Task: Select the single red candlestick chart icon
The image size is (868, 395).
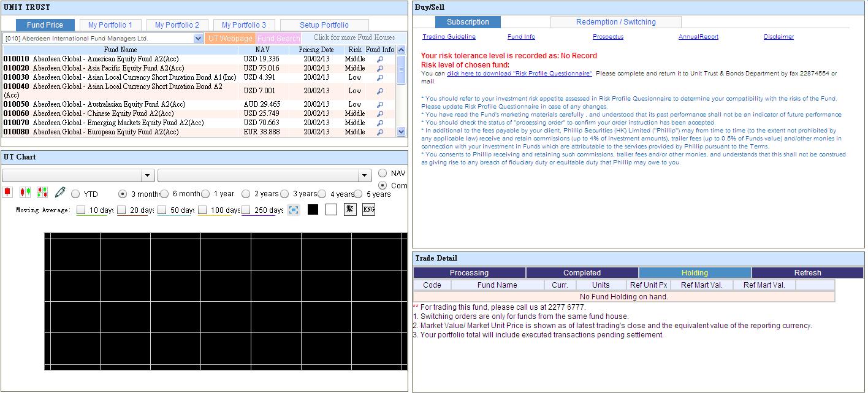Action: coord(7,193)
